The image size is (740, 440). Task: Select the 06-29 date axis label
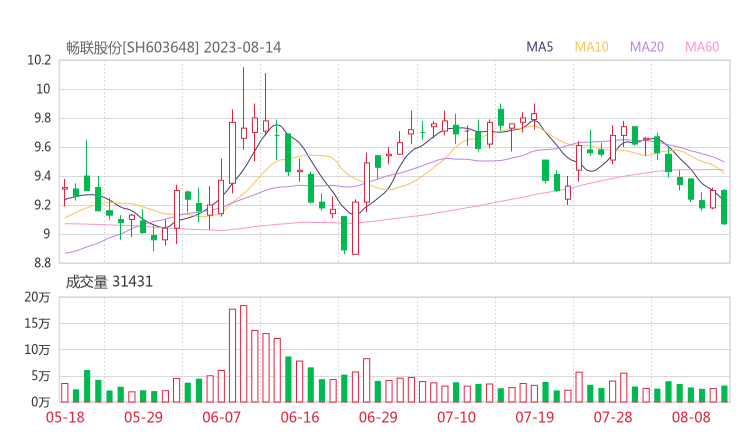click(x=378, y=417)
